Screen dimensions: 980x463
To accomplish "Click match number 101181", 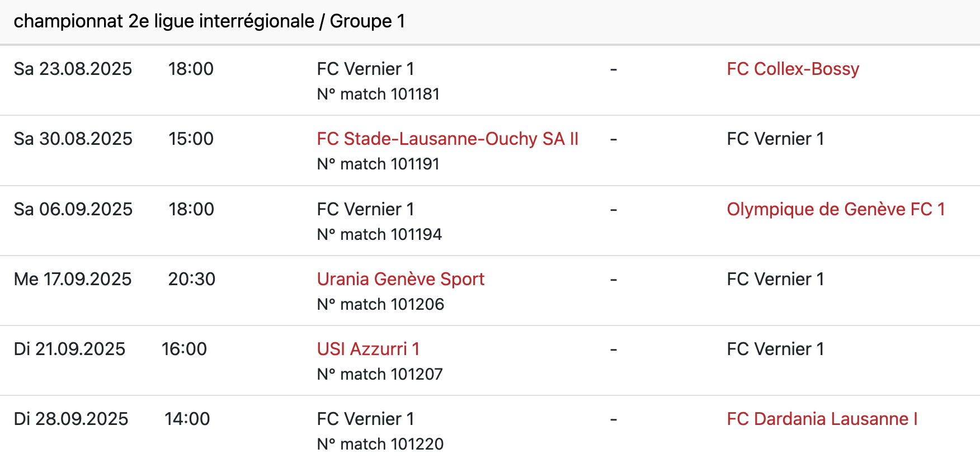I will point(378,94).
